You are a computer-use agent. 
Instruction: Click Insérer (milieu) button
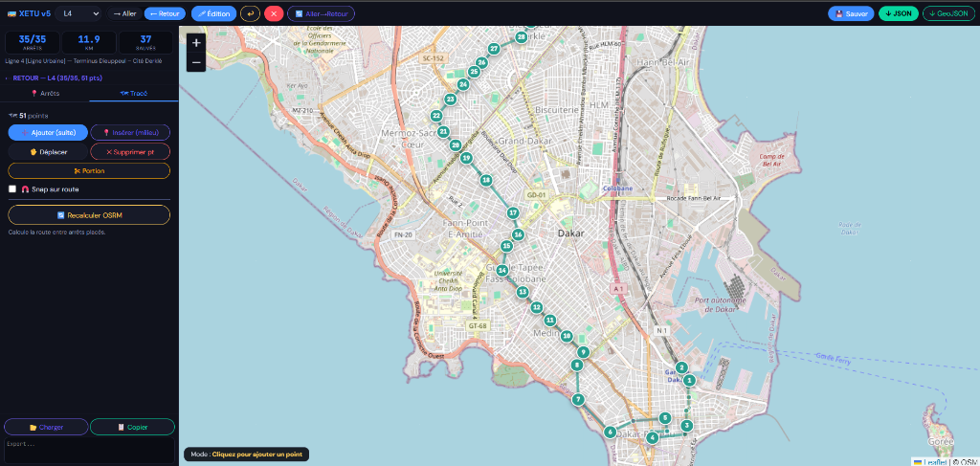[130, 132]
